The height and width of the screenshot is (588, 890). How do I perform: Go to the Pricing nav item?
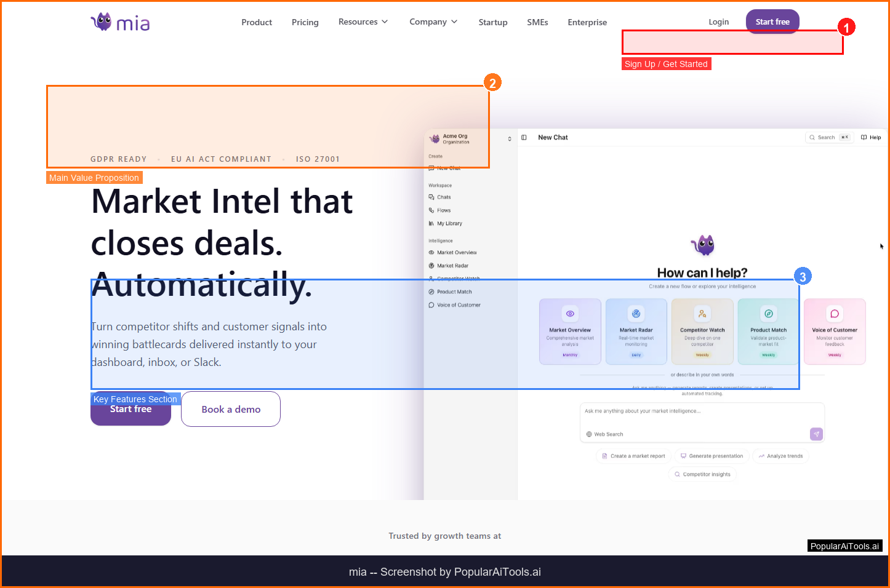tap(305, 22)
